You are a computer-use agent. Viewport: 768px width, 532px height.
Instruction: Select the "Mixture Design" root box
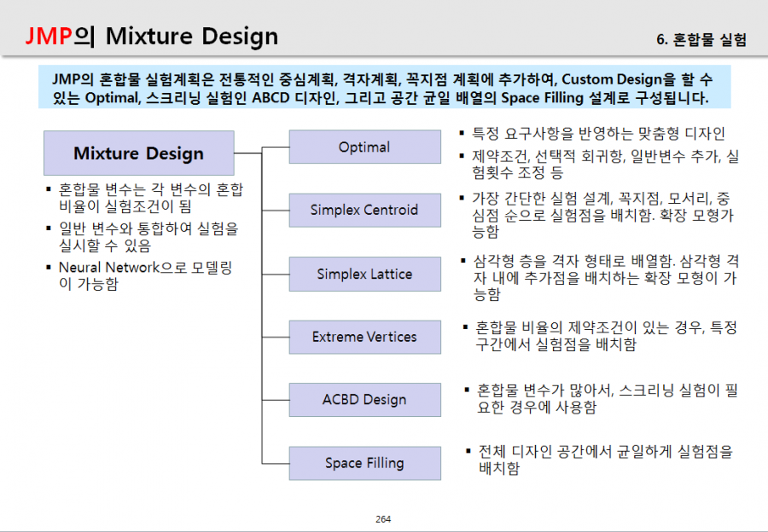pos(138,153)
